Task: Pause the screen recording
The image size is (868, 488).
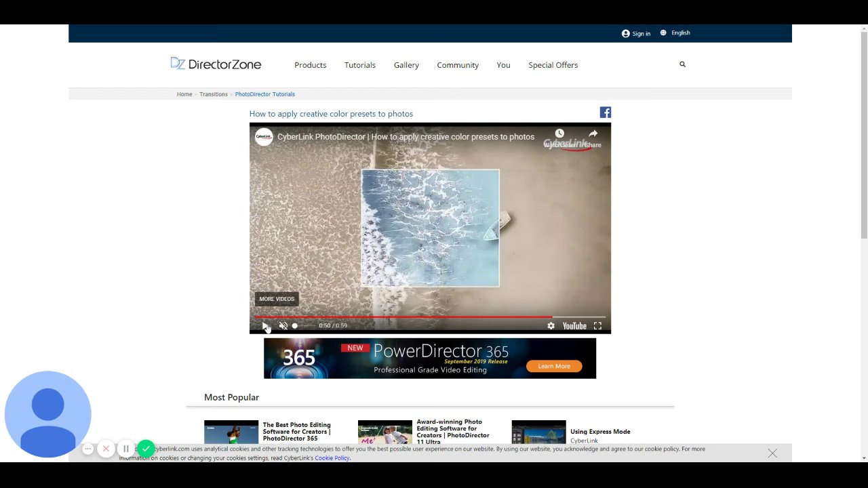Action: 125,449
